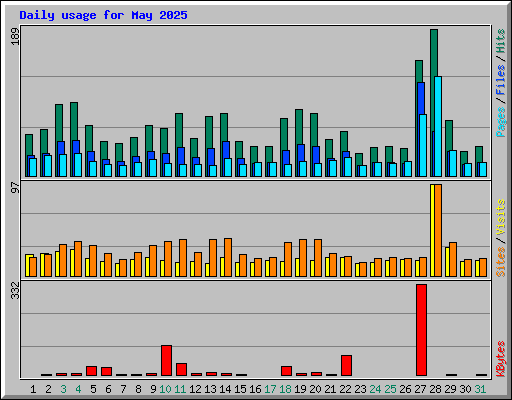Click the 332 scale label on the KBytes axis

click(15, 290)
